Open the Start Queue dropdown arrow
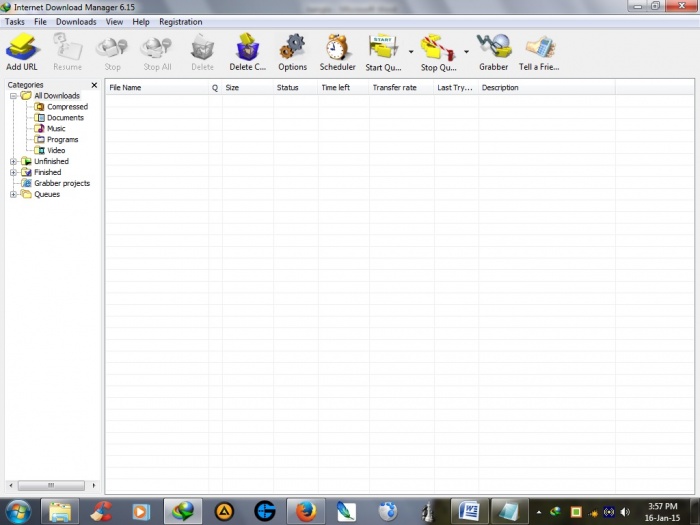The height and width of the screenshot is (525, 700). point(411,52)
